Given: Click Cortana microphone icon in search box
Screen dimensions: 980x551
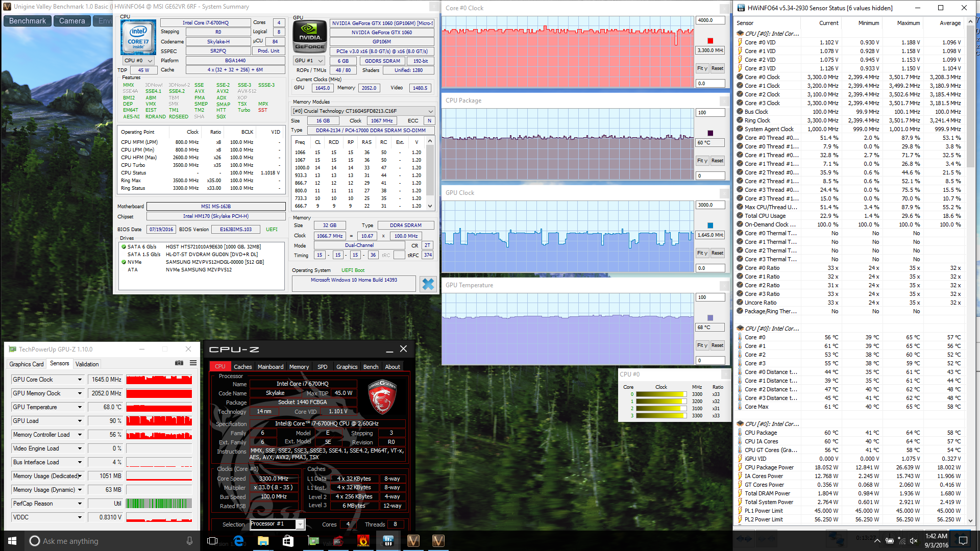Looking at the screenshot, I should click(189, 541).
